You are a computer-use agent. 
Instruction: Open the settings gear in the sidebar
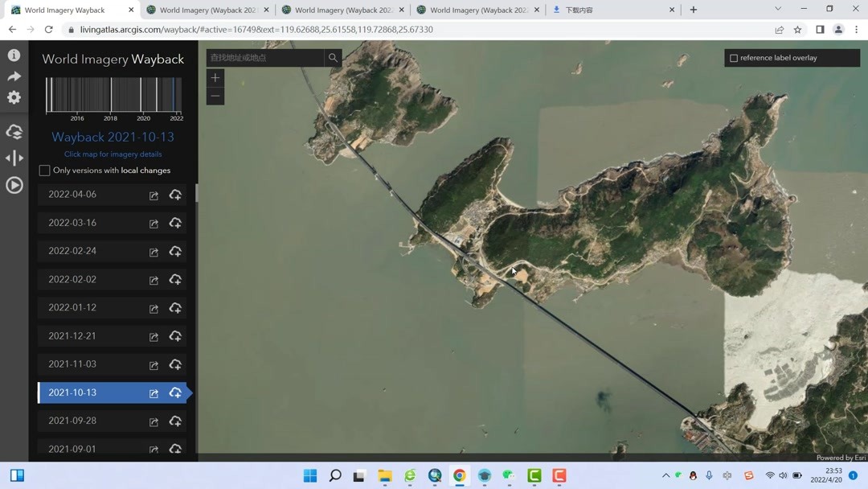coord(14,97)
